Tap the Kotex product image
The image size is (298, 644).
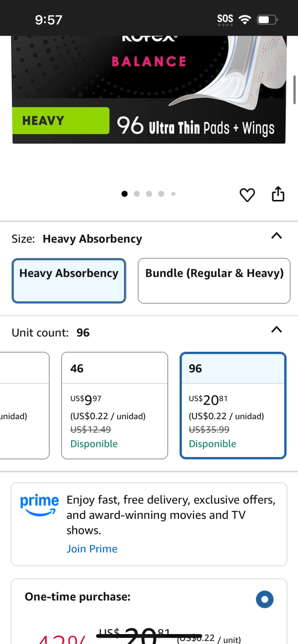pyautogui.click(x=149, y=89)
